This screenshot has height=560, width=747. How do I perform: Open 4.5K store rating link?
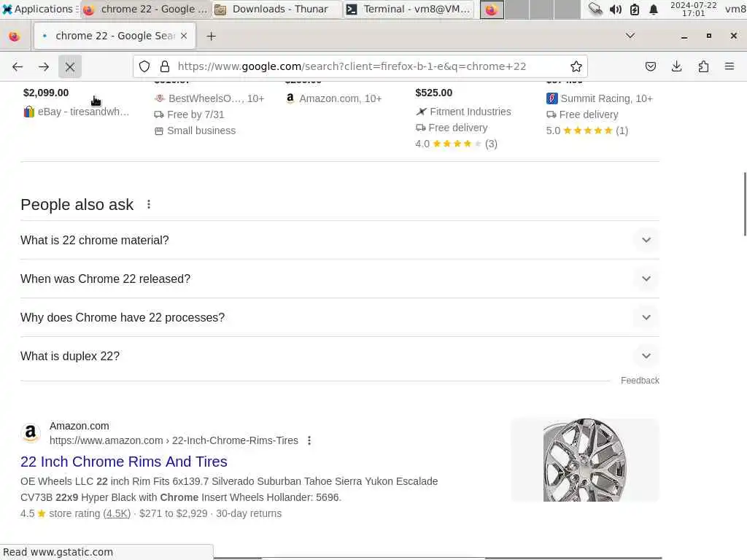tap(117, 513)
